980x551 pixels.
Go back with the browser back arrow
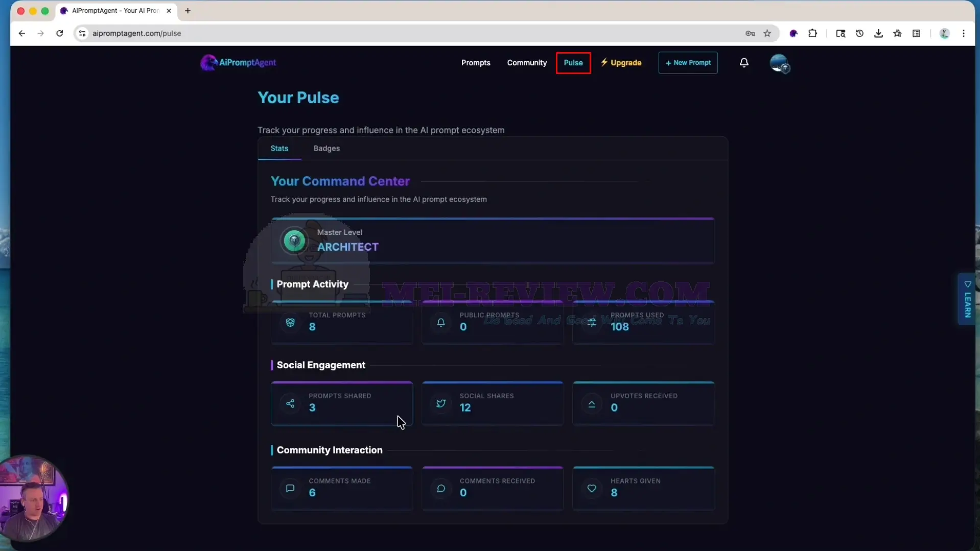coord(21,33)
